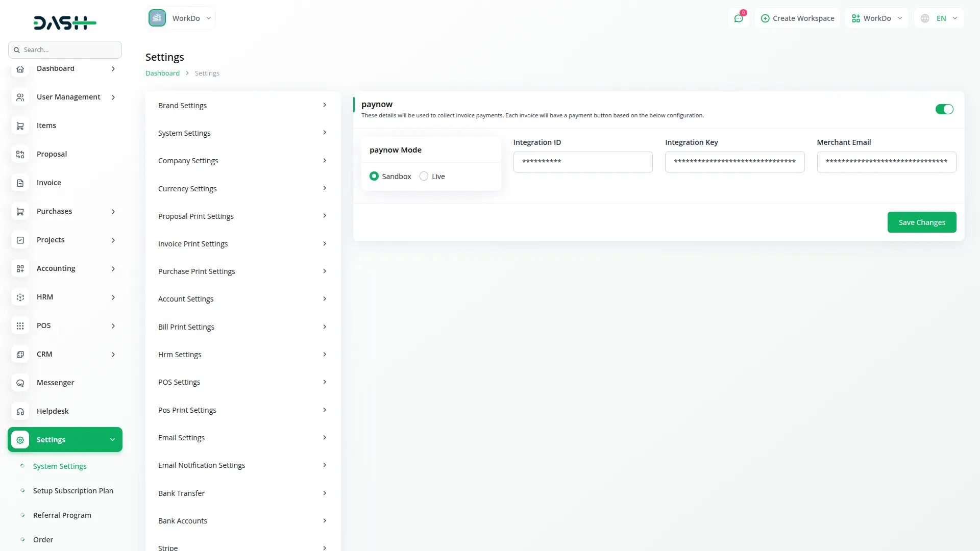
Task: Open the Invoice section
Action: coord(48,182)
